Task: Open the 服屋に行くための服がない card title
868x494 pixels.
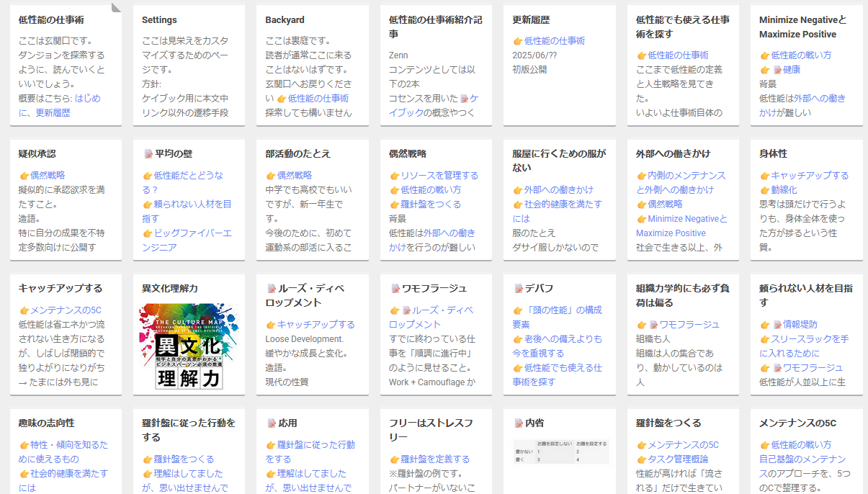Action: coord(559,161)
